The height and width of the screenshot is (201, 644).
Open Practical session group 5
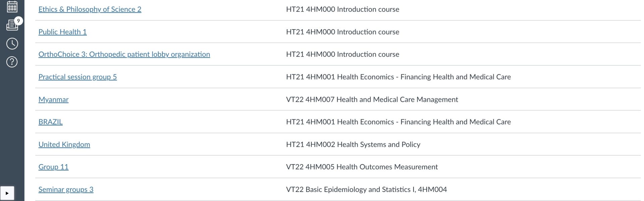pyautogui.click(x=77, y=77)
